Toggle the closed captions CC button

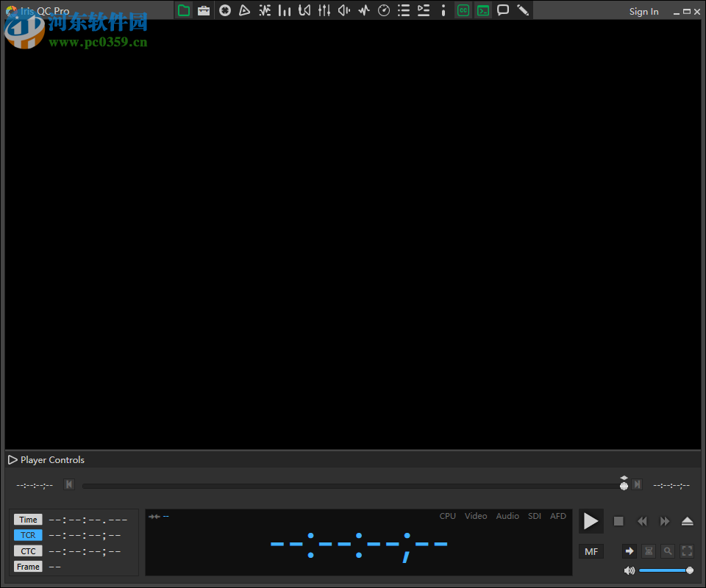pos(463,10)
